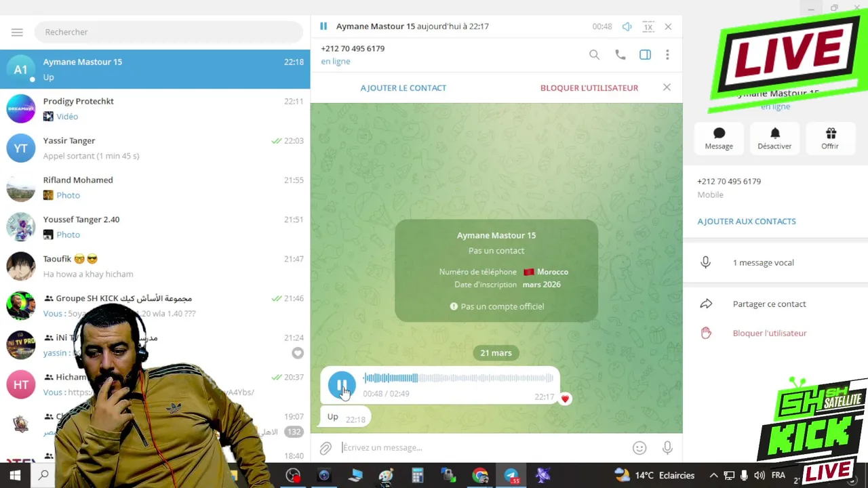Click phone number in the chat header
This screenshot has height=488, width=868.
tap(353, 49)
